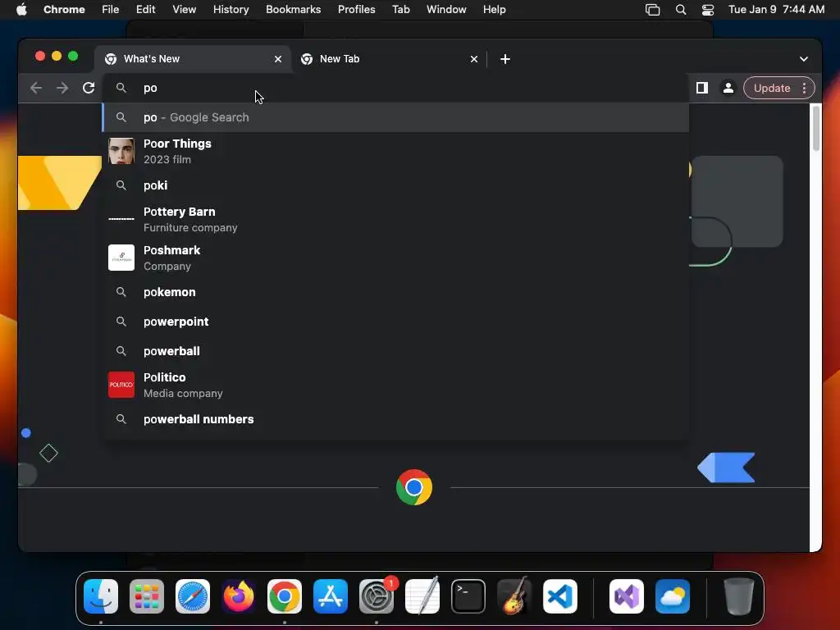The width and height of the screenshot is (840, 630).
Task: Switch to the New Tab tab
Action: [x=389, y=59]
